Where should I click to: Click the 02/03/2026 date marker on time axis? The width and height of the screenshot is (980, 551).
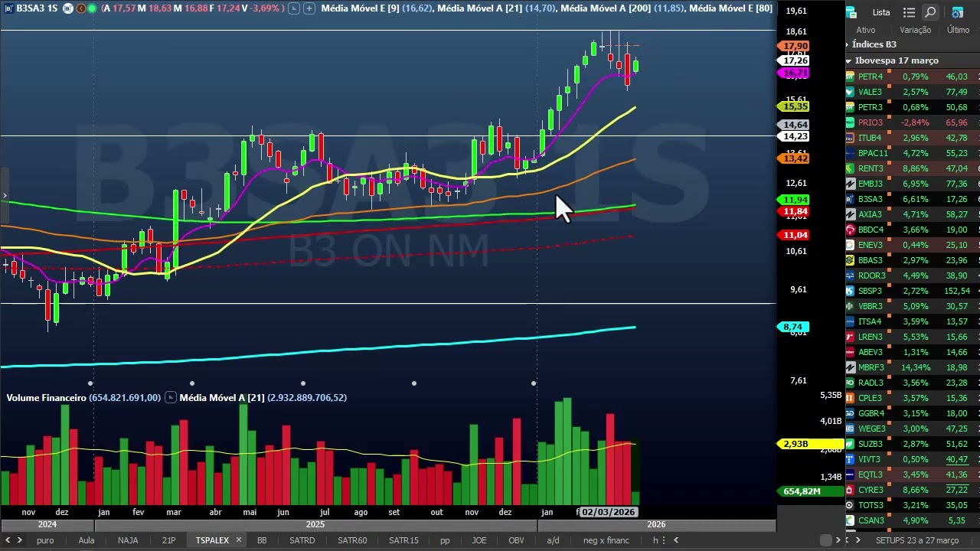point(608,512)
